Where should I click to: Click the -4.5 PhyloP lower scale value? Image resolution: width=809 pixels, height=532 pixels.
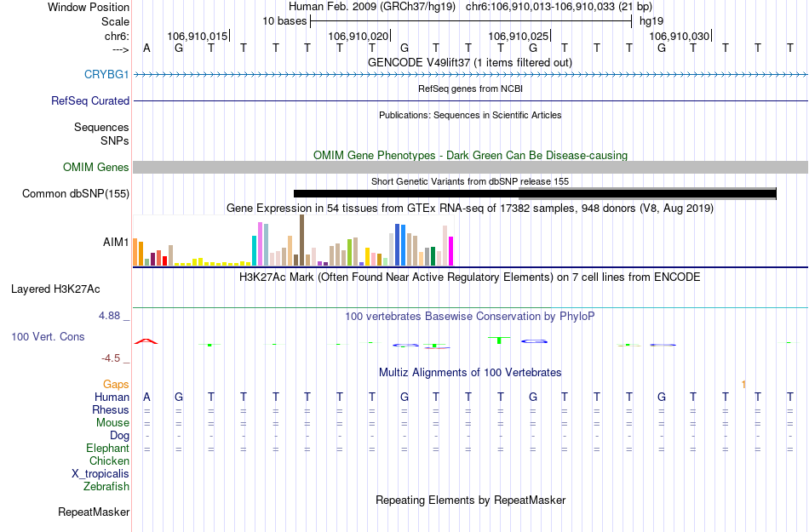[111, 358]
